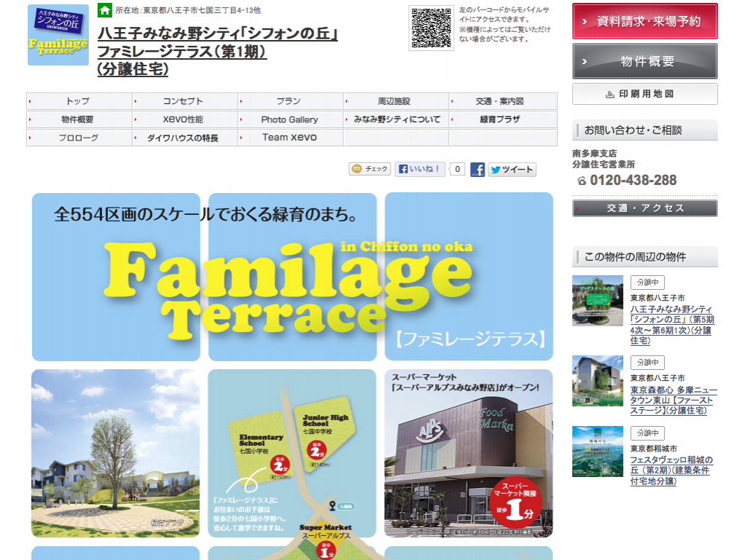The image size is (750, 560).
Task: Click 資料請求・来場予約 red button
Action: pyautogui.click(x=644, y=21)
